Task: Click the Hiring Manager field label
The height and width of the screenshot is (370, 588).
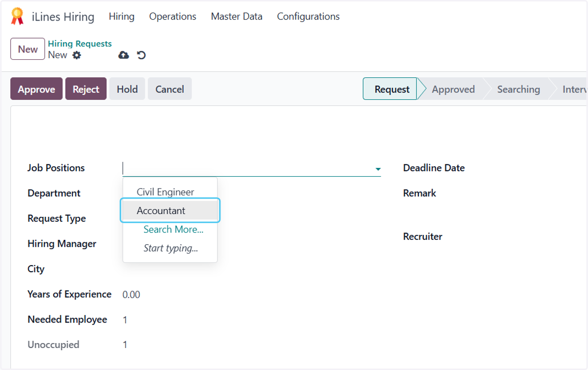Action: 62,244
